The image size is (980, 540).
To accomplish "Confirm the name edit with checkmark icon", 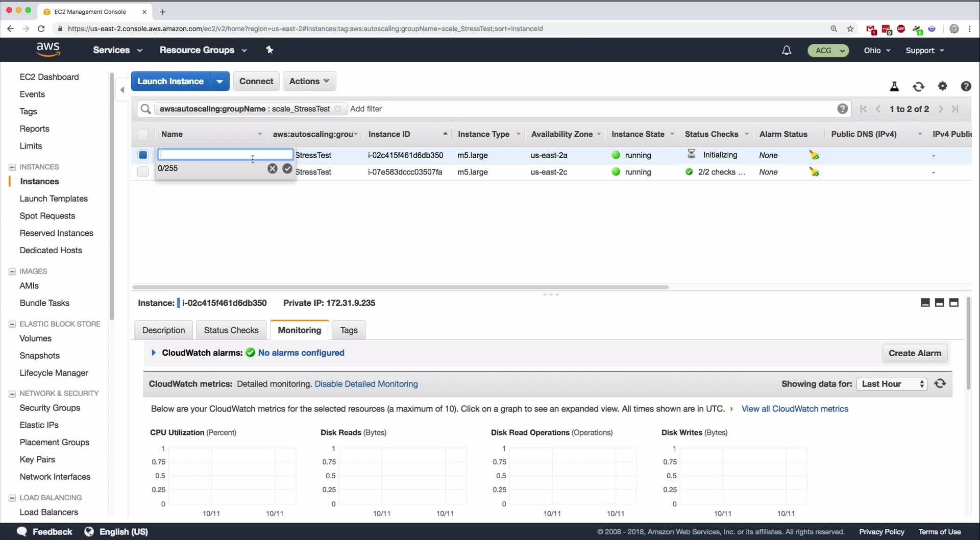I will point(287,168).
